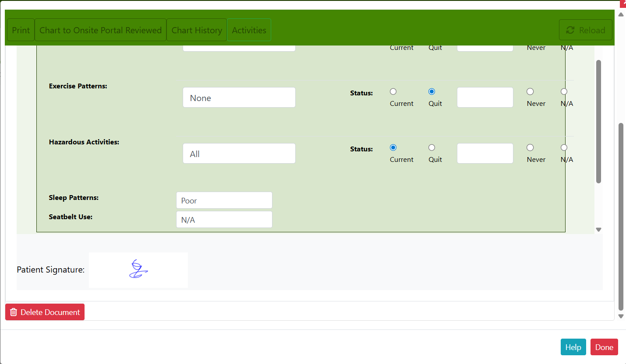Image resolution: width=626 pixels, height=364 pixels.
Task: Select Never status for Exercise Patterns
Action: coord(530,91)
